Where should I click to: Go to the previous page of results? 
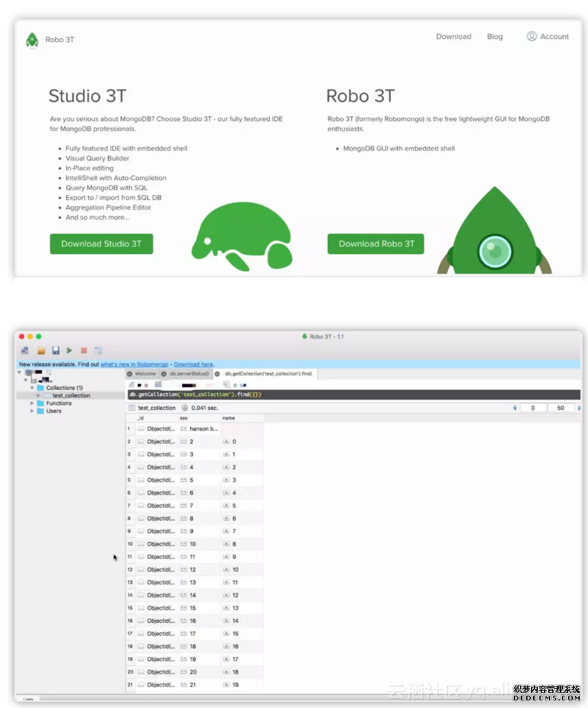(514, 408)
